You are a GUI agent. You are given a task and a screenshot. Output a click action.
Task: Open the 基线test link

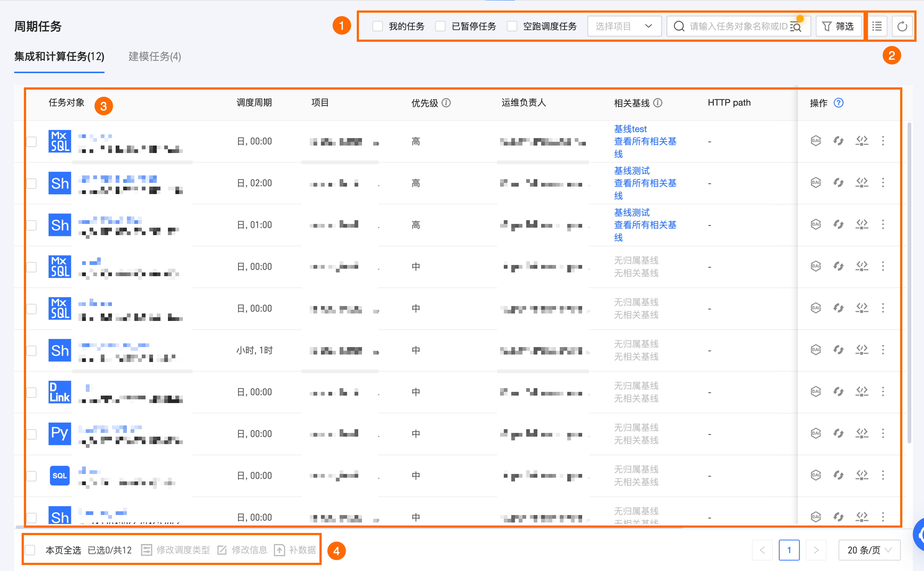tap(630, 129)
